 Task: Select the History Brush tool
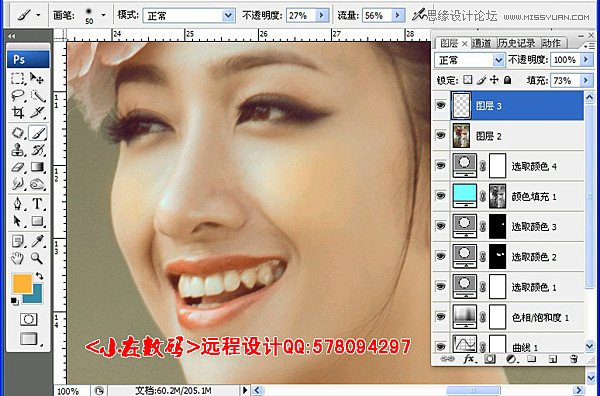pos(37,150)
